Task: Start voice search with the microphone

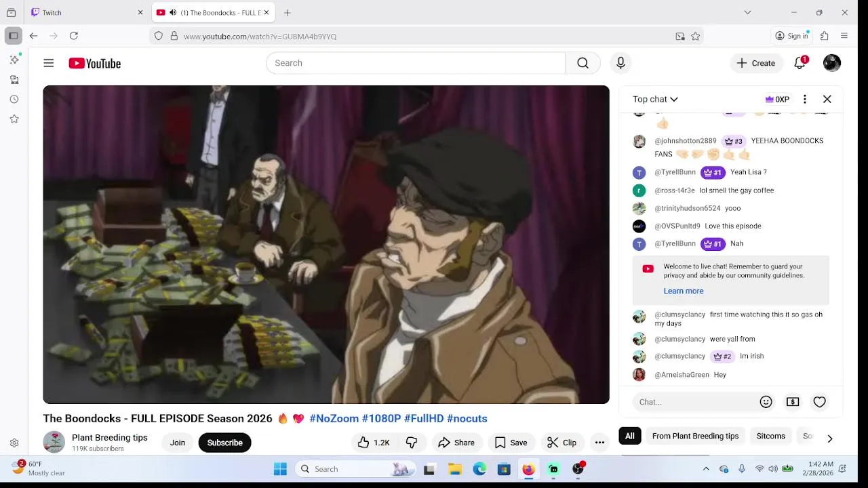Action: pyautogui.click(x=620, y=63)
